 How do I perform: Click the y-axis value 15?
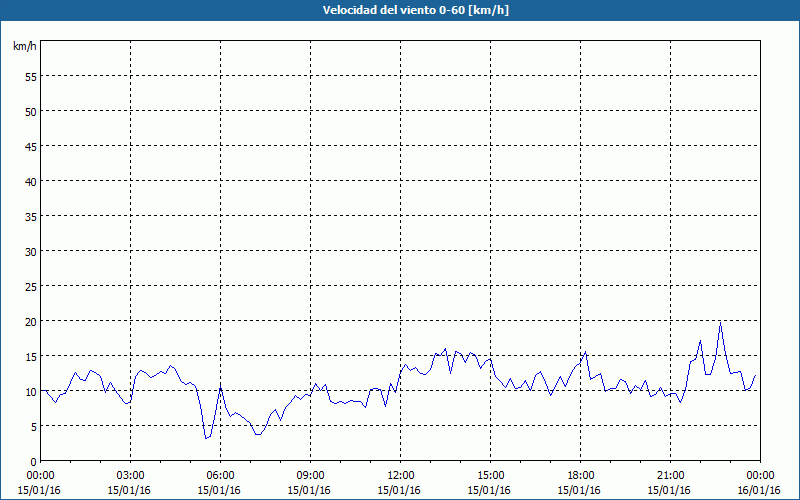[x=31, y=357]
